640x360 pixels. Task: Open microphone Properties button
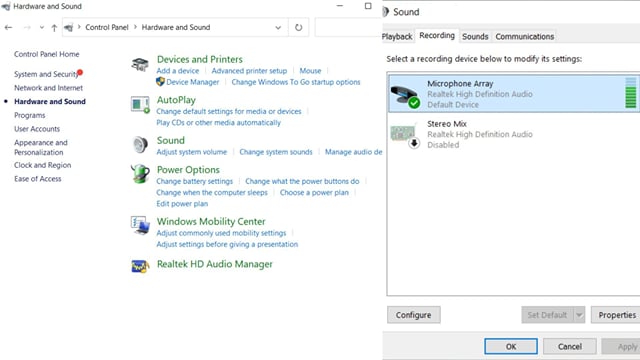(616, 315)
